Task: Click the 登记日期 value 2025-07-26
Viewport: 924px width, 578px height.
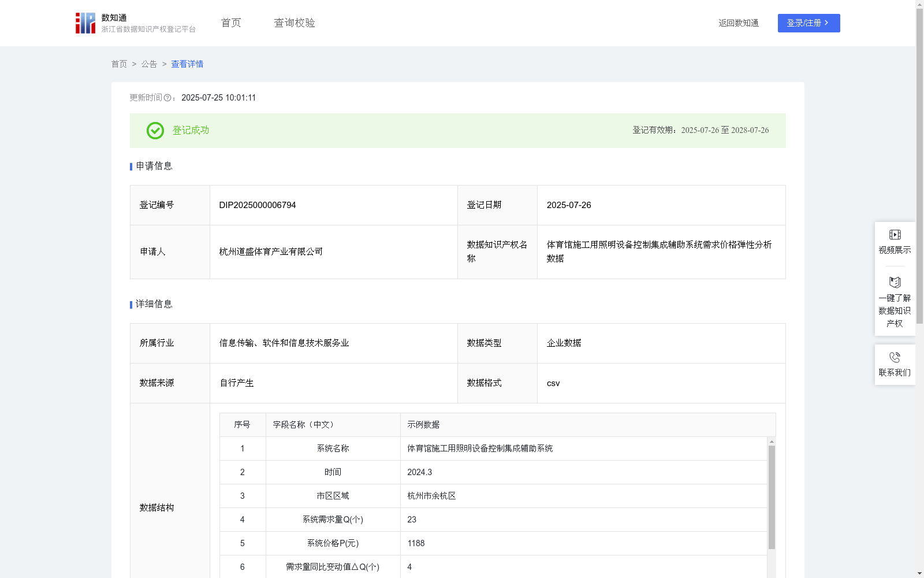Action: [x=569, y=205]
